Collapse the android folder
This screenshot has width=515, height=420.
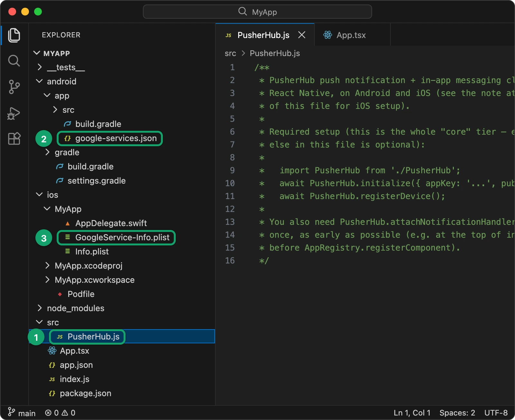[39, 81]
